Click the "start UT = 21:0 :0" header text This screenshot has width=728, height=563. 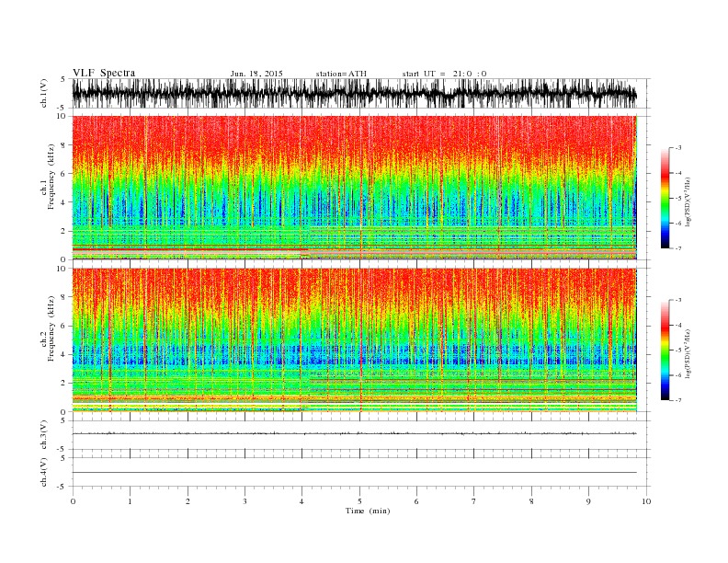pyautogui.click(x=444, y=74)
